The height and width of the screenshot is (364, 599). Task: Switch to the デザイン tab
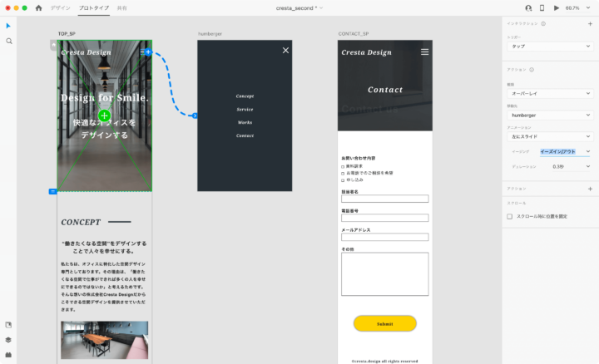(61, 8)
